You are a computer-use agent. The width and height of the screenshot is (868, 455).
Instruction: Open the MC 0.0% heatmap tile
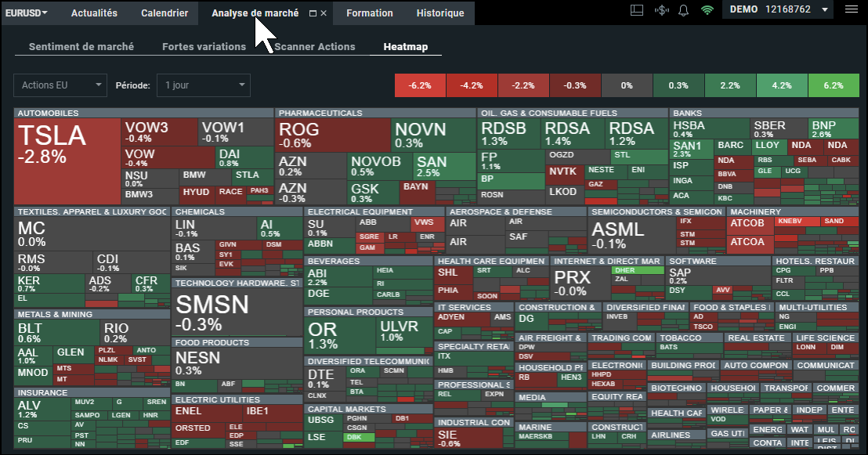click(x=92, y=233)
